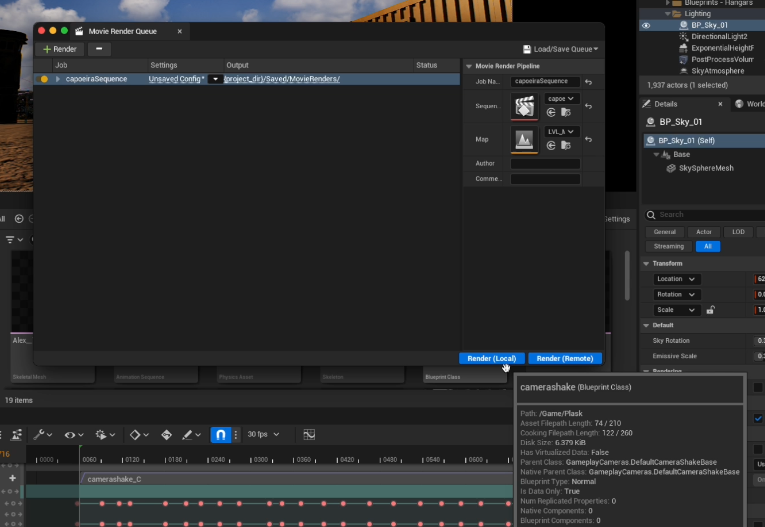The width and height of the screenshot is (765, 527).
Task: Open Sequencer actions wrench menu
Action: coord(42,434)
